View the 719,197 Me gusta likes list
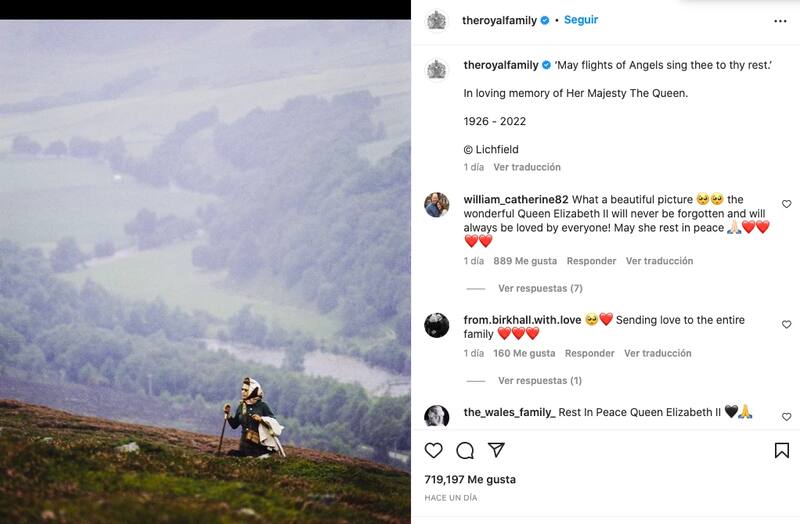This screenshot has height=524, width=800. pyautogui.click(x=470, y=480)
